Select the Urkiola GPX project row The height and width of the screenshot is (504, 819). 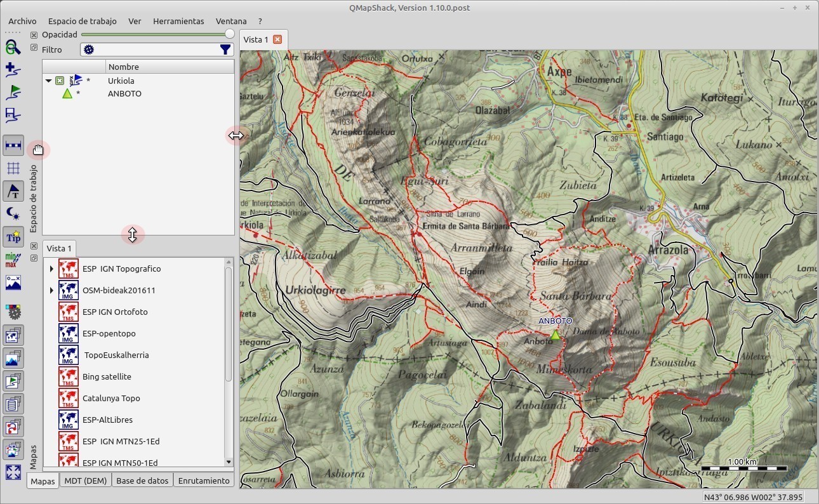pos(138,81)
